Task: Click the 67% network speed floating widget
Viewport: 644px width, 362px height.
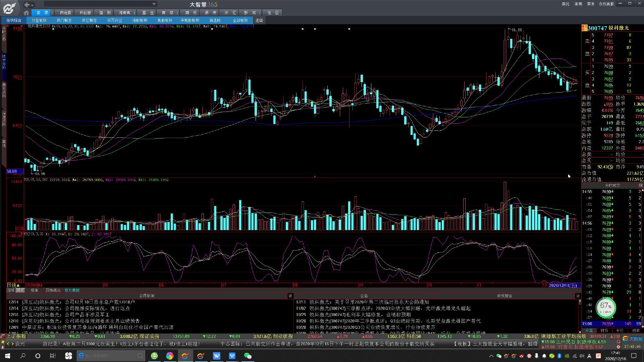Action: [x=605, y=308]
